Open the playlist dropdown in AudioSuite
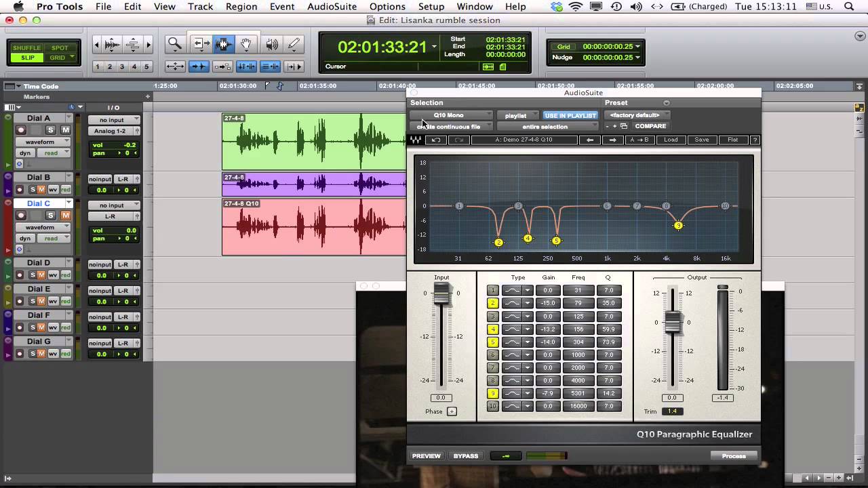 (518, 115)
